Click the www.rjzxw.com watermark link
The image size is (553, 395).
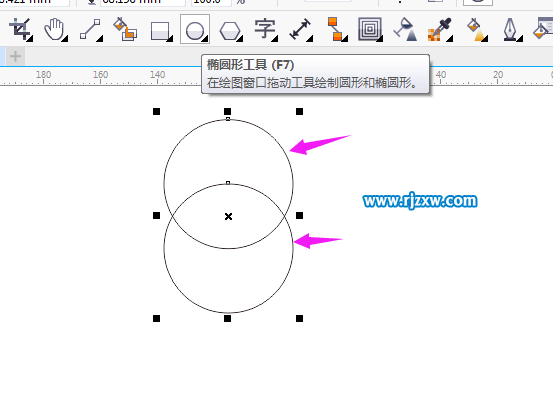(420, 201)
